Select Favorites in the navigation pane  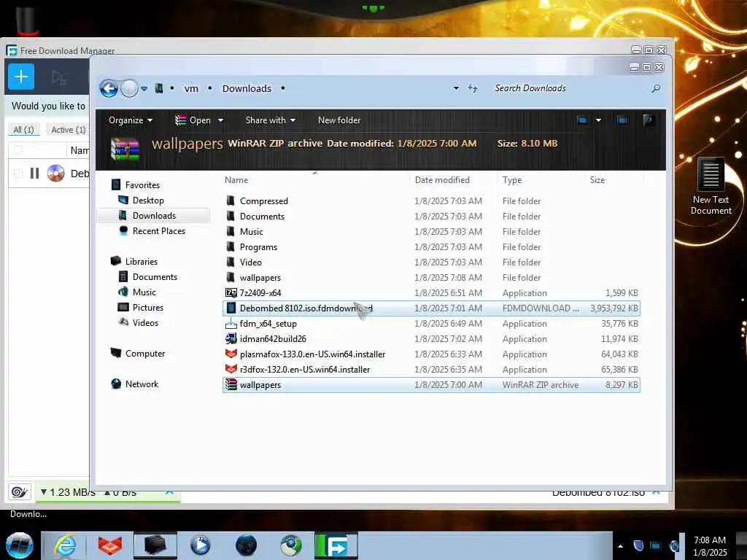tap(142, 184)
